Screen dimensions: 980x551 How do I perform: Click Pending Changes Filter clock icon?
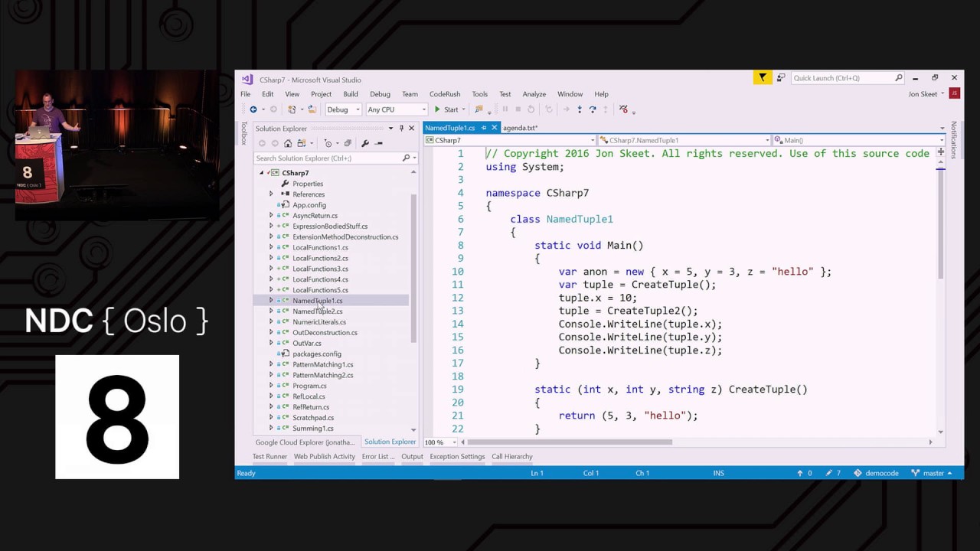pyautogui.click(x=328, y=143)
